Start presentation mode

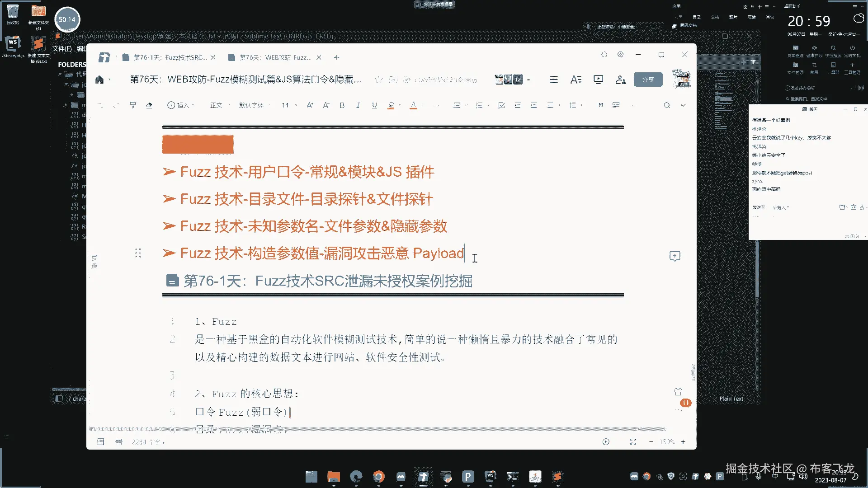[x=598, y=80]
